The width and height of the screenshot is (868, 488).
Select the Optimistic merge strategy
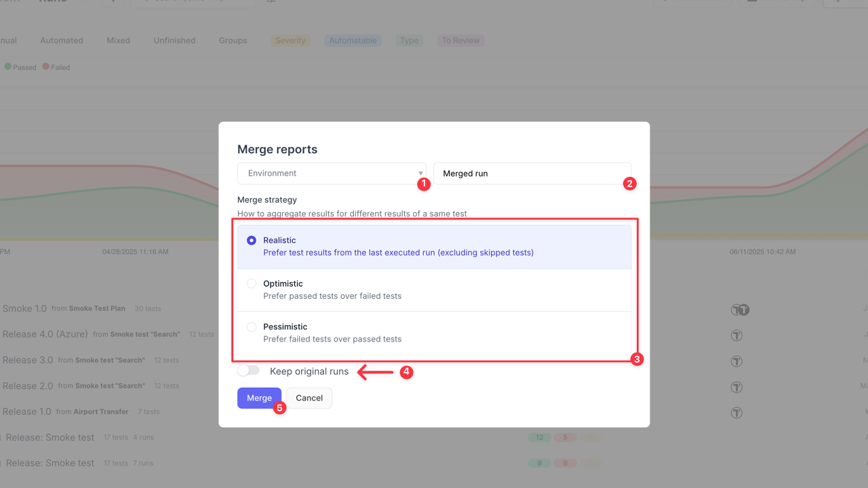pos(252,283)
